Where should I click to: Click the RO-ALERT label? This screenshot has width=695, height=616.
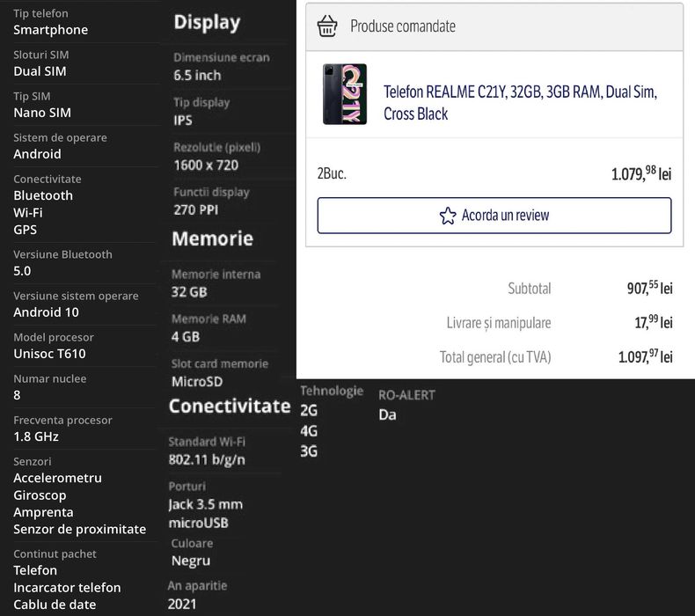(406, 395)
